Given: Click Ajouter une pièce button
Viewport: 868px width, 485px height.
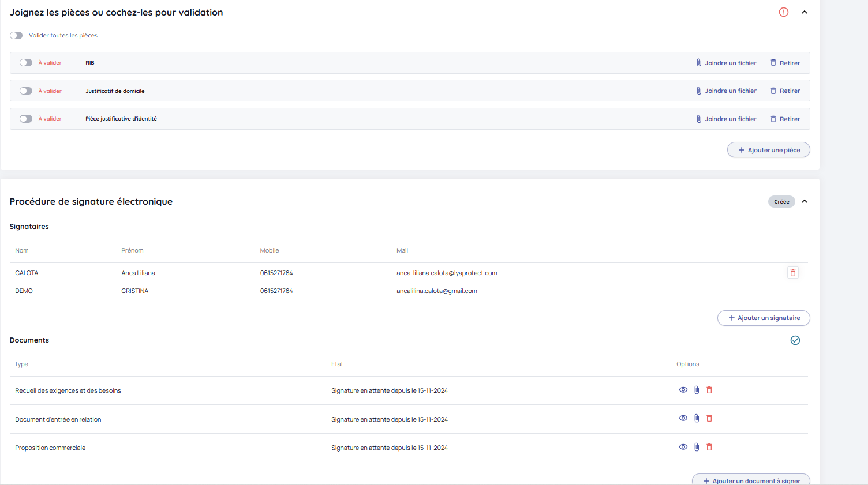Looking at the screenshot, I should (x=768, y=150).
